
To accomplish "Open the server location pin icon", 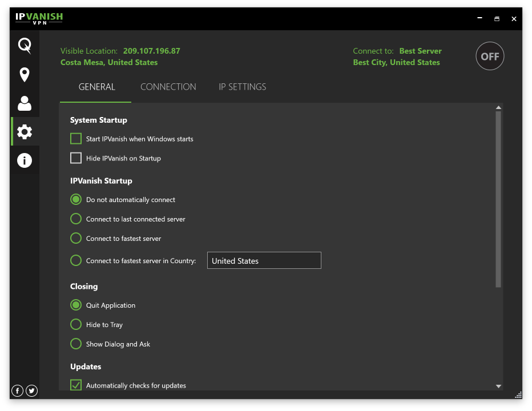I will point(25,75).
